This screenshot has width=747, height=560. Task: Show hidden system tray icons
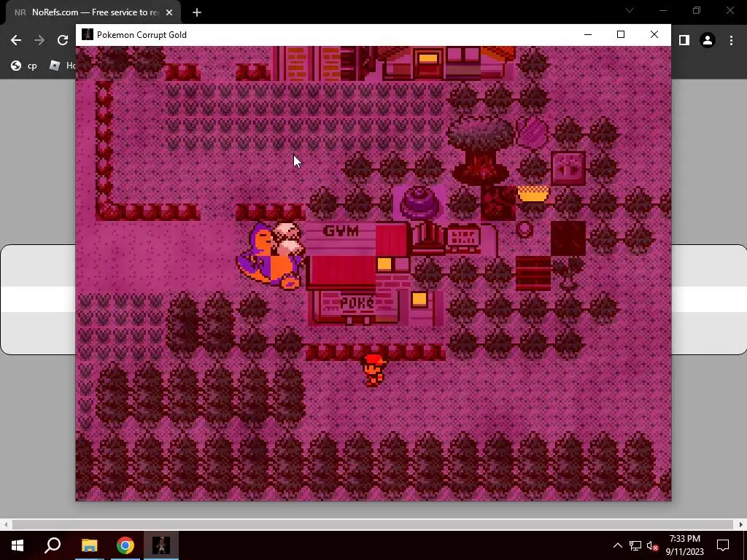click(617, 545)
